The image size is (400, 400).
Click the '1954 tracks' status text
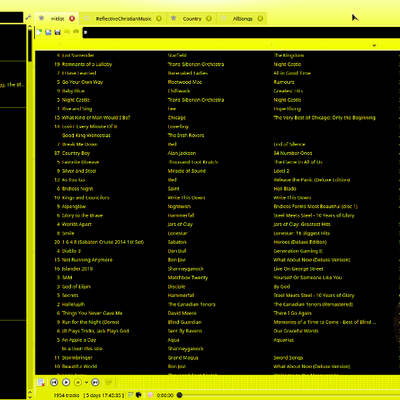[67, 395]
